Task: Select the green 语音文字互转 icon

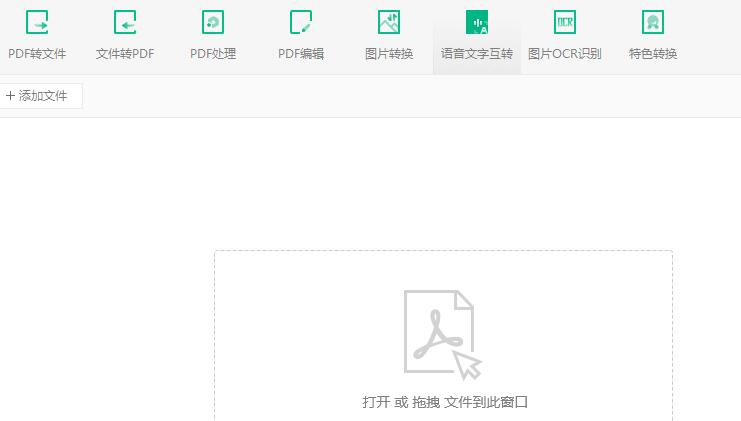Action: click(477, 22)
